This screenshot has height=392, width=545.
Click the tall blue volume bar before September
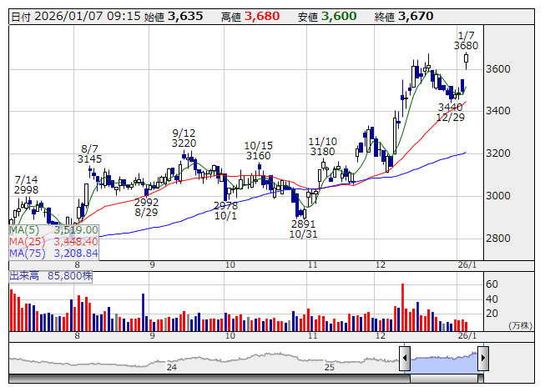[143, 312]
